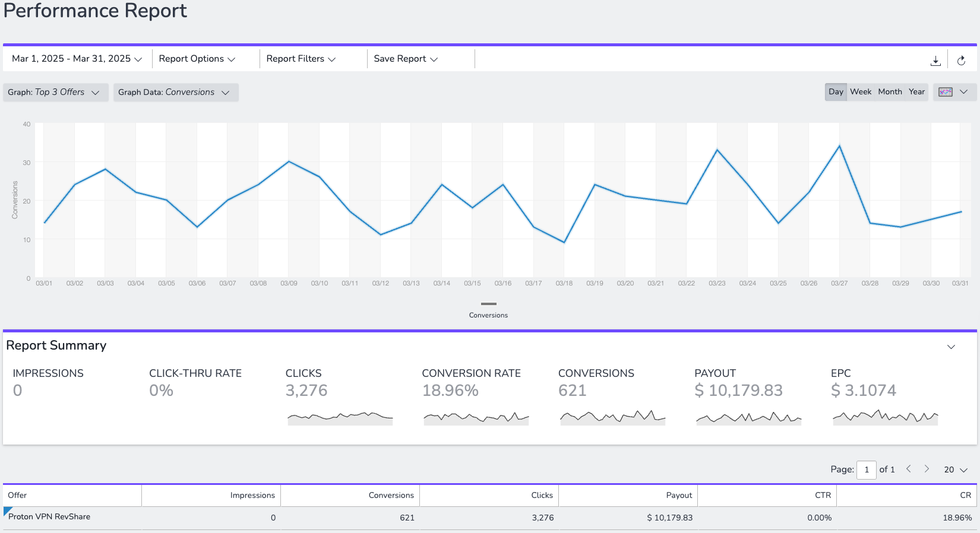The image size is (980, 533).
Task: Go to previous page arrow
Action: (908, 469)
